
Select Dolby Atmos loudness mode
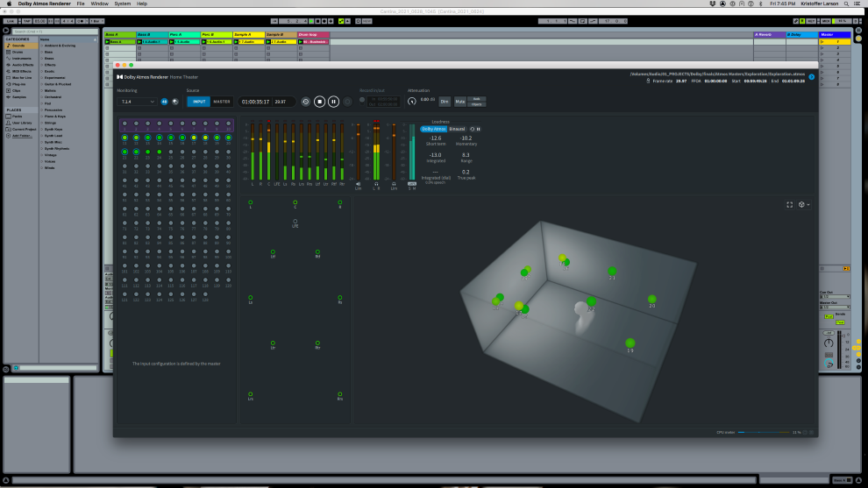click(433, 129)
